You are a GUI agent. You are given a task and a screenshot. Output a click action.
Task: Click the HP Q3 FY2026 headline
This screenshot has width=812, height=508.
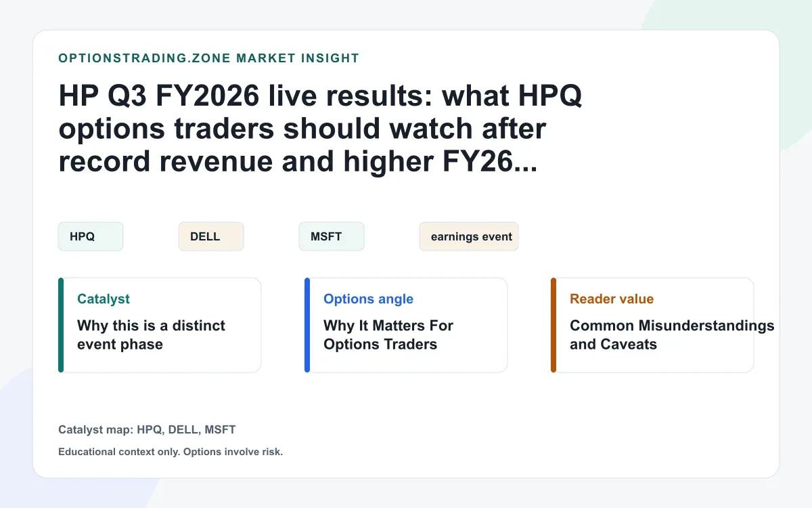[321, 129]
